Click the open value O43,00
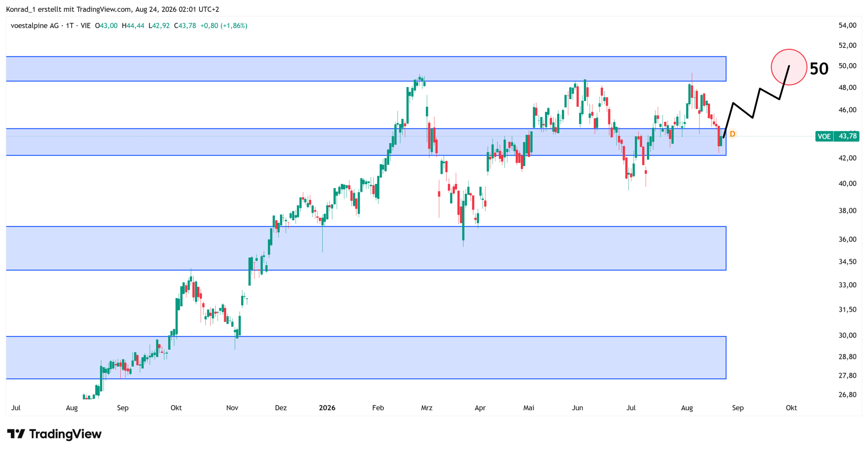Viewport: 868px width, 452px height. (x=106, y=26)
